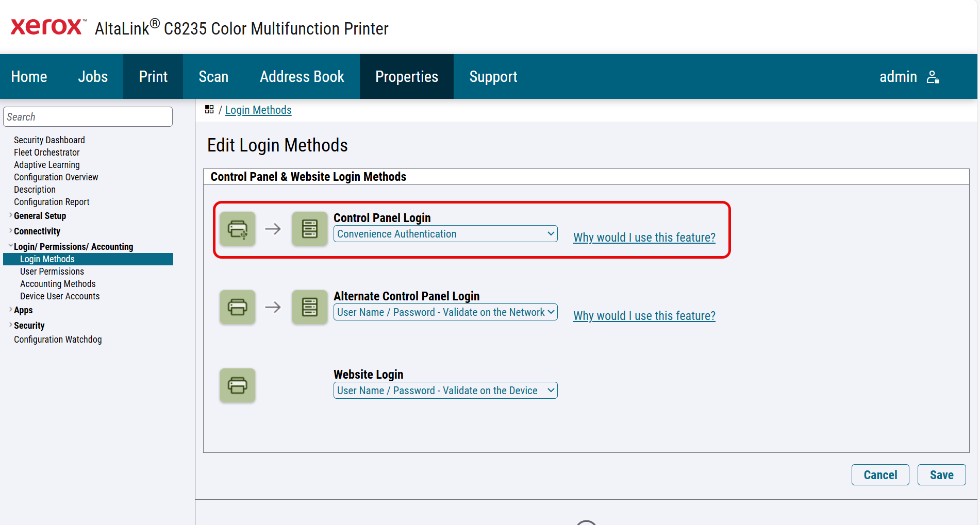The image size is (980, 525).
Task: Click the Xerox logo
Action: [46, 27]
